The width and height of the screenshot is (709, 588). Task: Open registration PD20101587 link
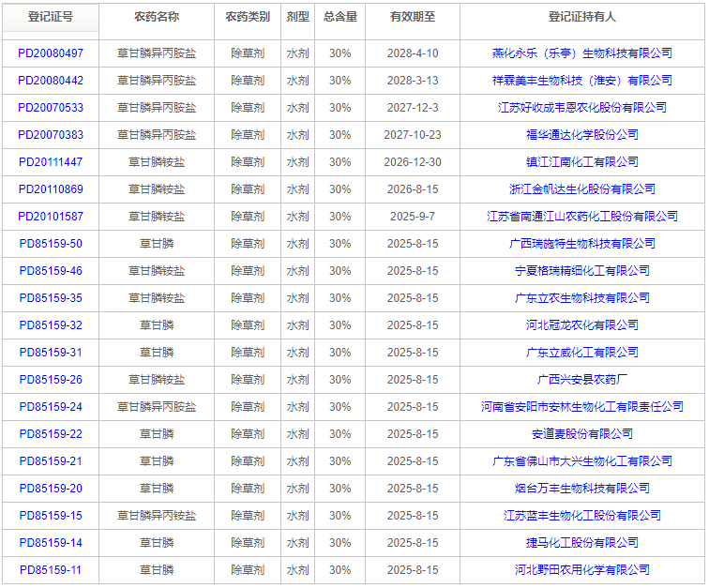(51, 217)
